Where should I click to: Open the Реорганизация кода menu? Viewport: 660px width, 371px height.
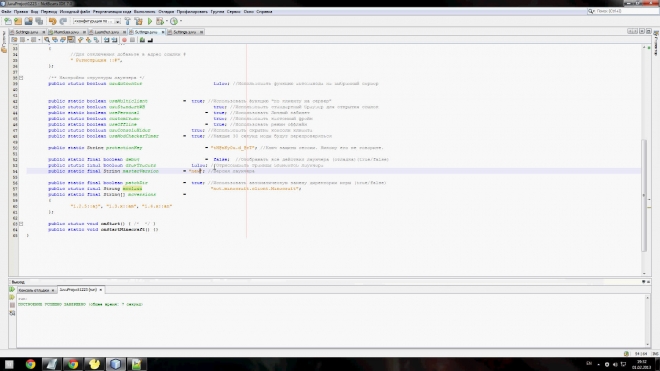point(112,12)
